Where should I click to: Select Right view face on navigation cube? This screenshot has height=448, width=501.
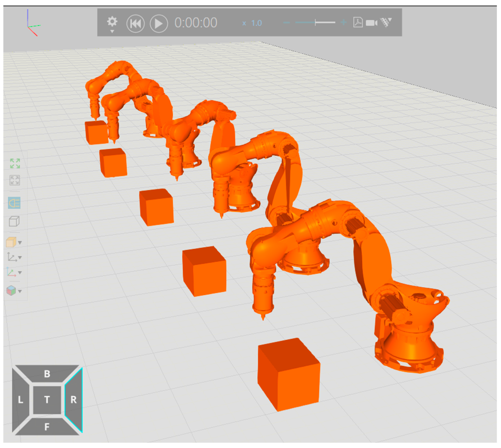pos(74,400)
